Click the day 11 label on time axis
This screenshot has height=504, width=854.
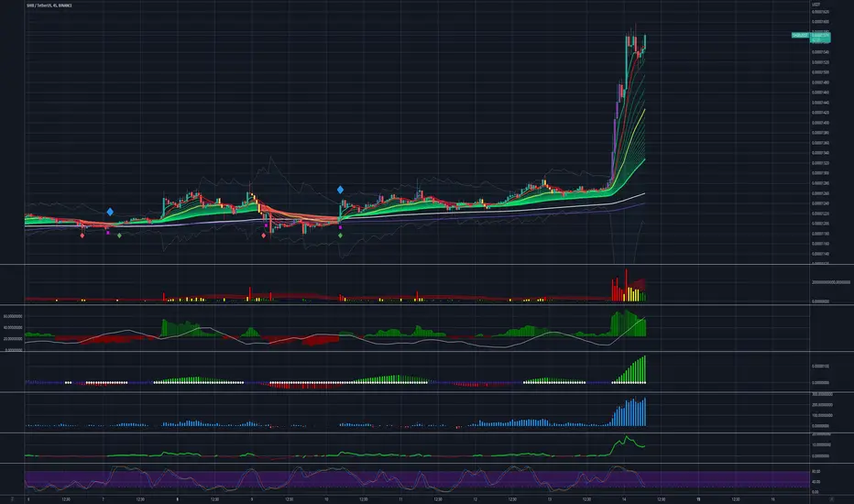click(x=400, y=499)
